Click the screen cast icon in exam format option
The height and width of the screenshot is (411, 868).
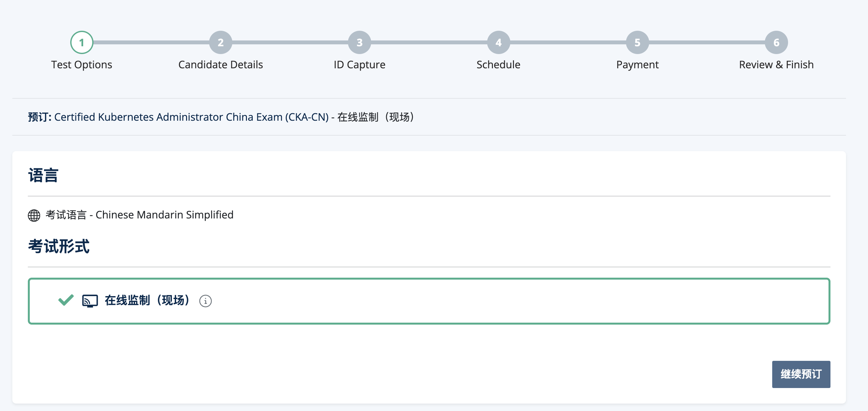[x=90, y=301]
